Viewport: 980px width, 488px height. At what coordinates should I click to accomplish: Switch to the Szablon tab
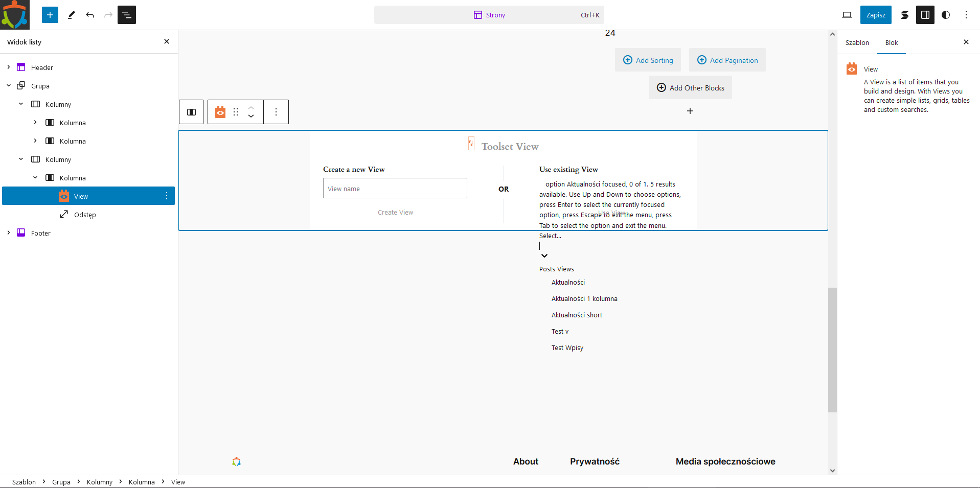[x=857, y=42]
